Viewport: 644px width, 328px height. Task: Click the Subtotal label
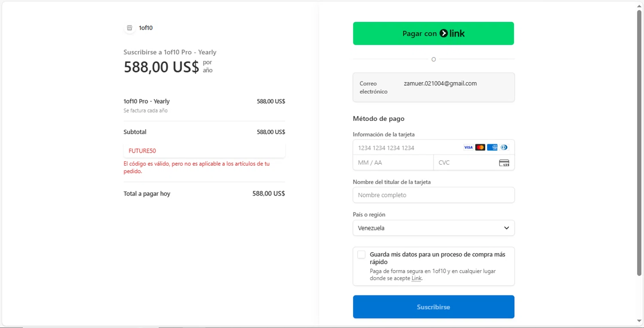click(x=135, y=132)
